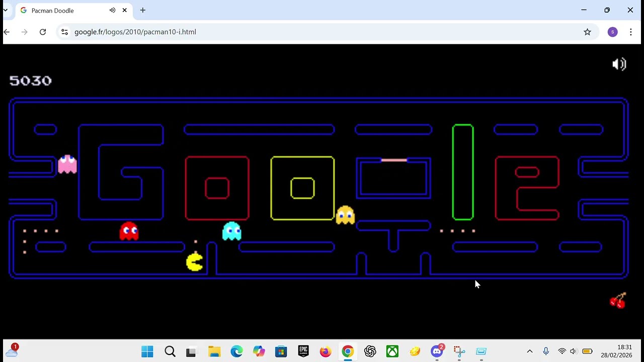This screenshot has height=362, width=644.
Task: Restore down the Chrome window
Action: 607,10
